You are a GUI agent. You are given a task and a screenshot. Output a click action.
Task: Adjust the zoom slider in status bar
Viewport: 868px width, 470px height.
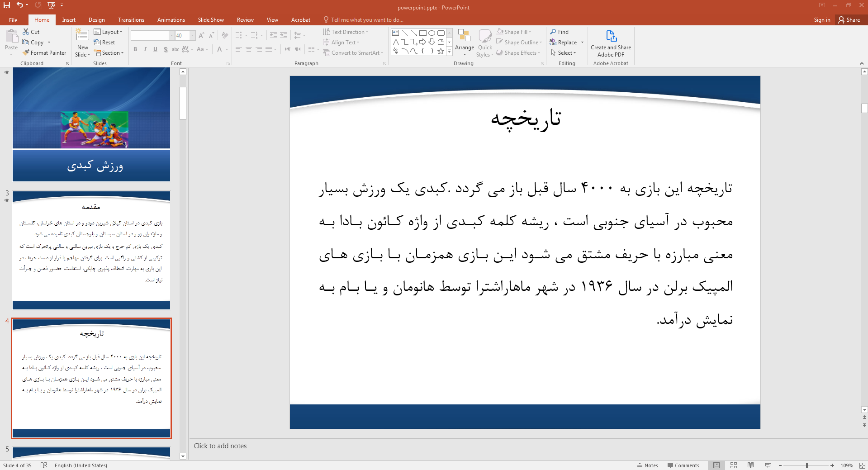click(x=807, y=465)
